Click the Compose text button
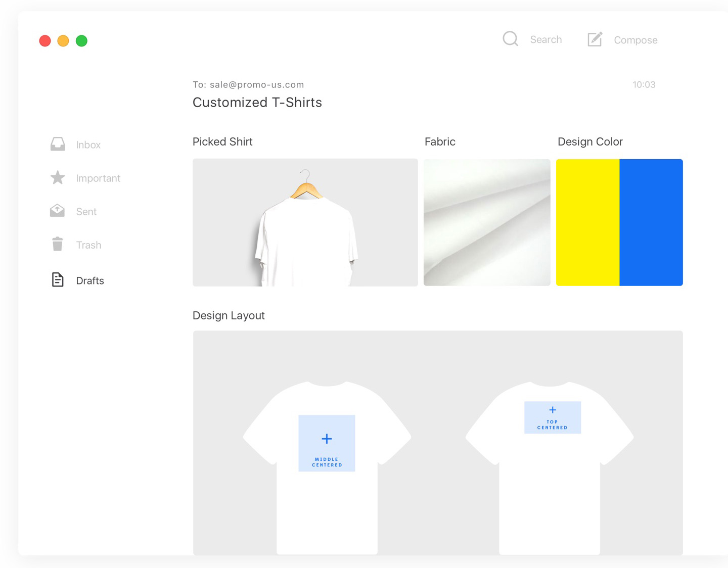The image size is (728, 568). click(635, 40)
